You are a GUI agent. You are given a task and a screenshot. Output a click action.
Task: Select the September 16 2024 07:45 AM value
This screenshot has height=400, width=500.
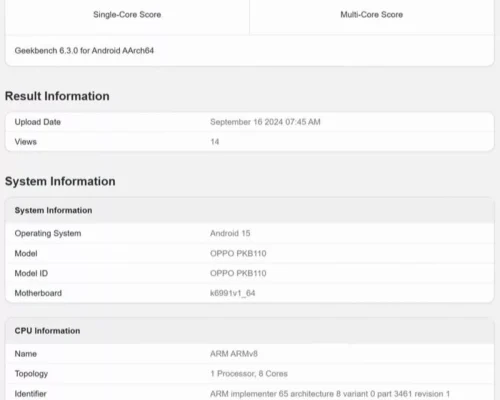pyautogui.click(x=265, y=122)
